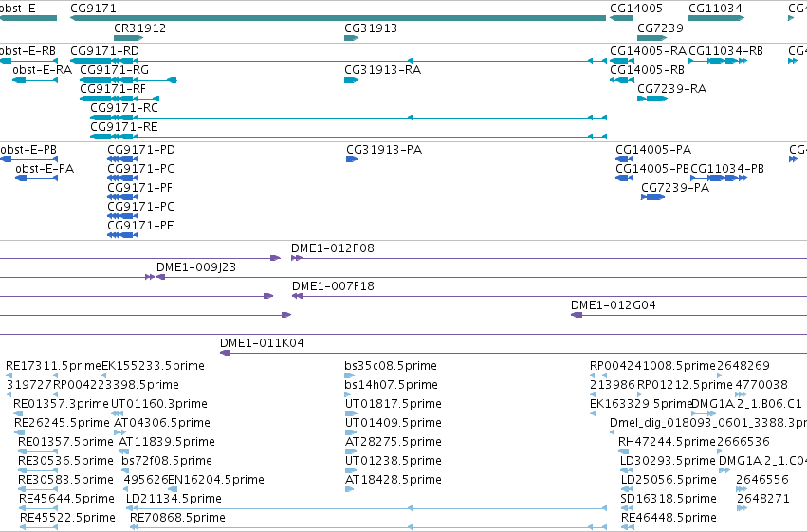The height and width of the screenshot is (532, 807).
Task: Select transcript CG11034-RB
Action: 718,61
